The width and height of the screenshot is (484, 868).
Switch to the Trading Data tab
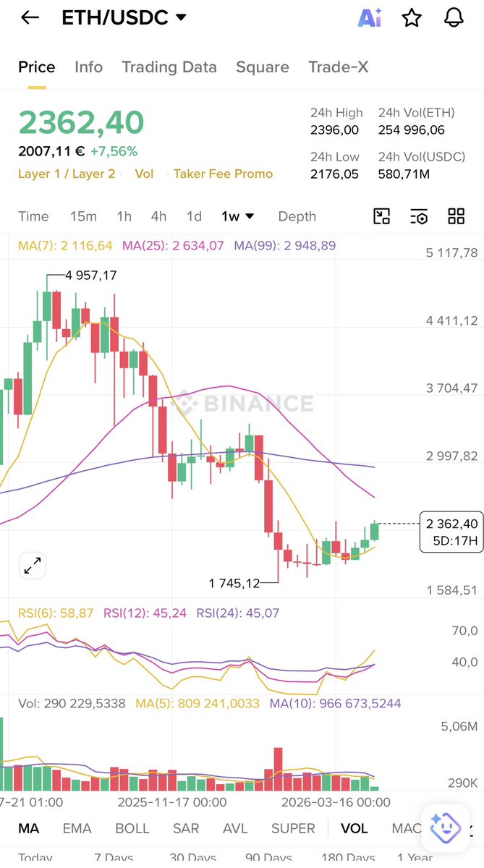point(169,67)
